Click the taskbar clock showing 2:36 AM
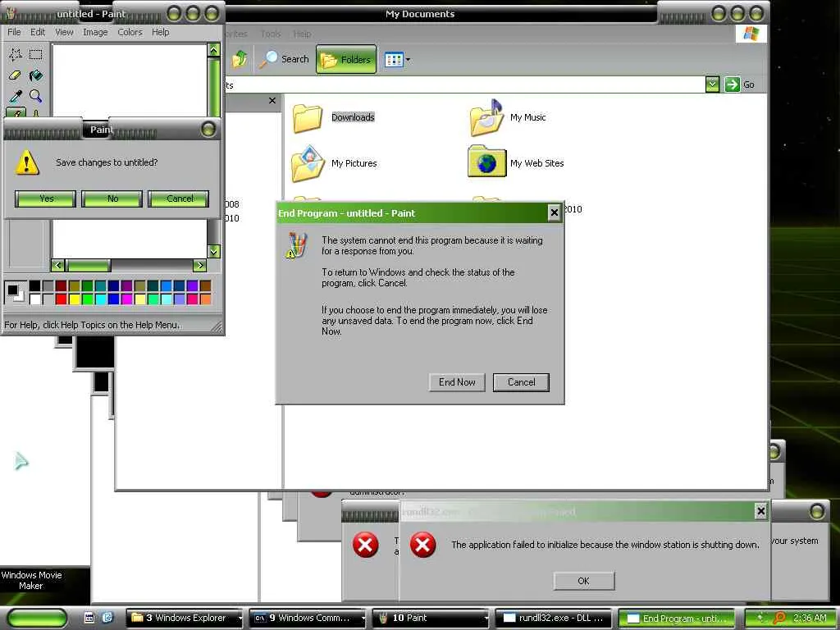The height and width of the screenshot is (630, 840). (810, 619)
